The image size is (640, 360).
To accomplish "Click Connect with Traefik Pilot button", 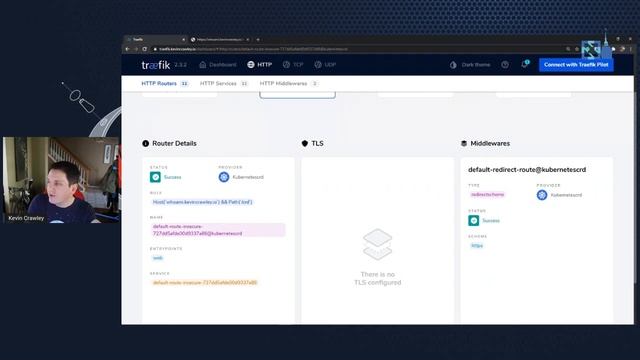I will coord(576,64).
